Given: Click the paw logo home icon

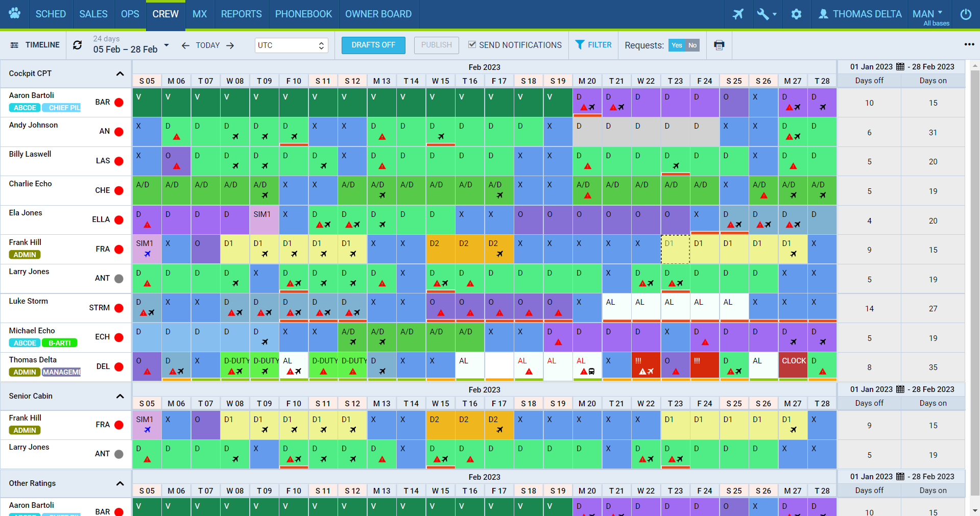Looking at the screenshot, I should (x=15, y=14).
